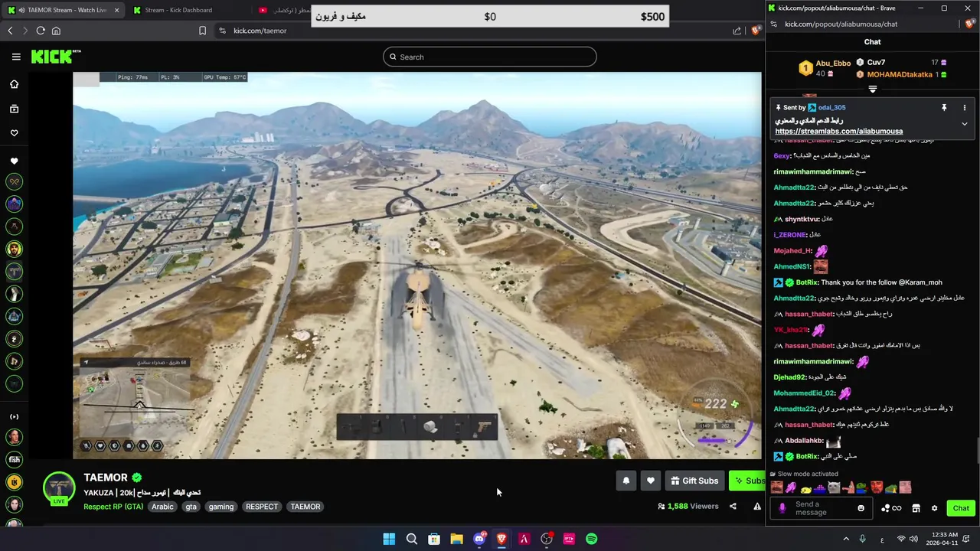Reload the kick.com/taemor page

(41, 31)
